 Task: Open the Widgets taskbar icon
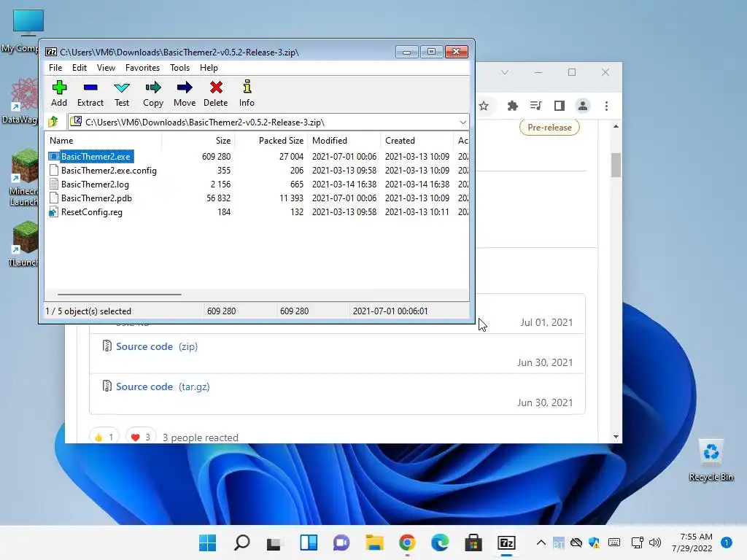tap(309, 542)
